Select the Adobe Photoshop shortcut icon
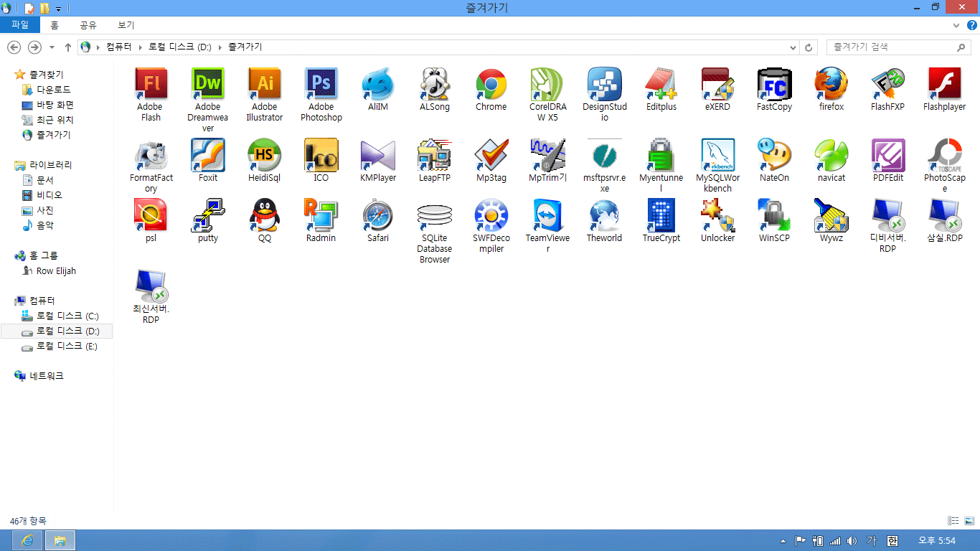 click(321, 85)
